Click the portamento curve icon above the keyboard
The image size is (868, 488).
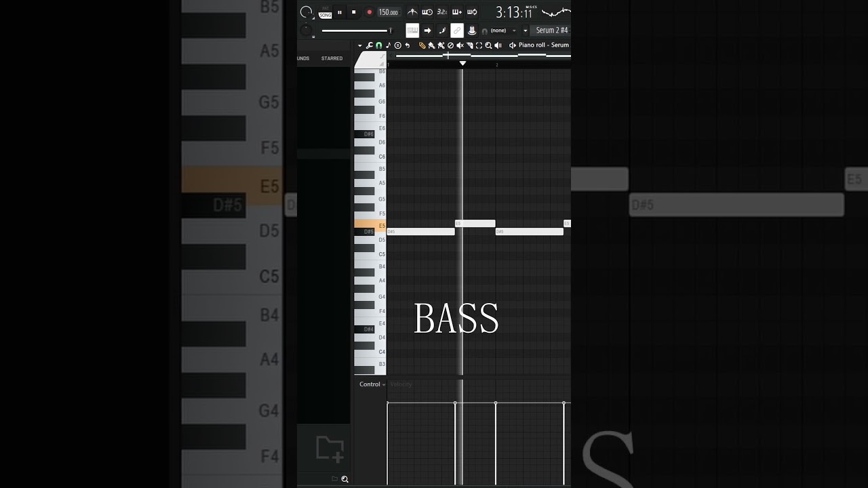coord(382,56)
